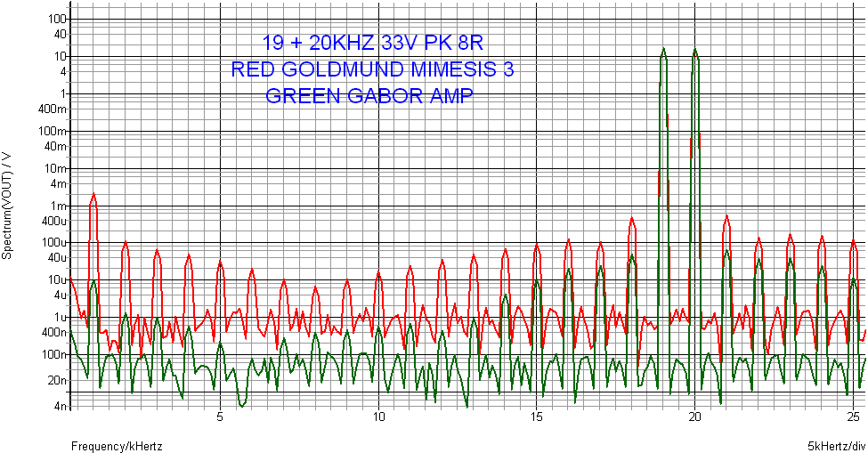Click the '5' x-axis tick label
Viewport: 868px width, 453px height.
point(220,416)
